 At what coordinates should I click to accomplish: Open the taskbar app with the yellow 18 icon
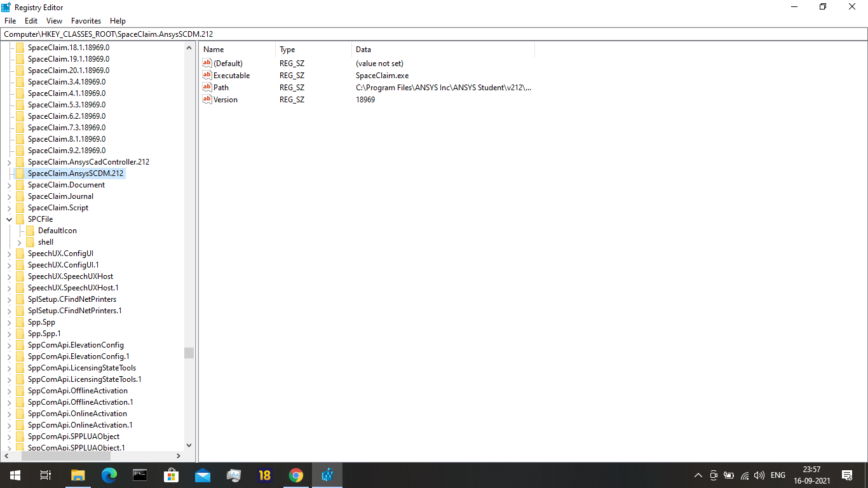[x=265, y=475]
